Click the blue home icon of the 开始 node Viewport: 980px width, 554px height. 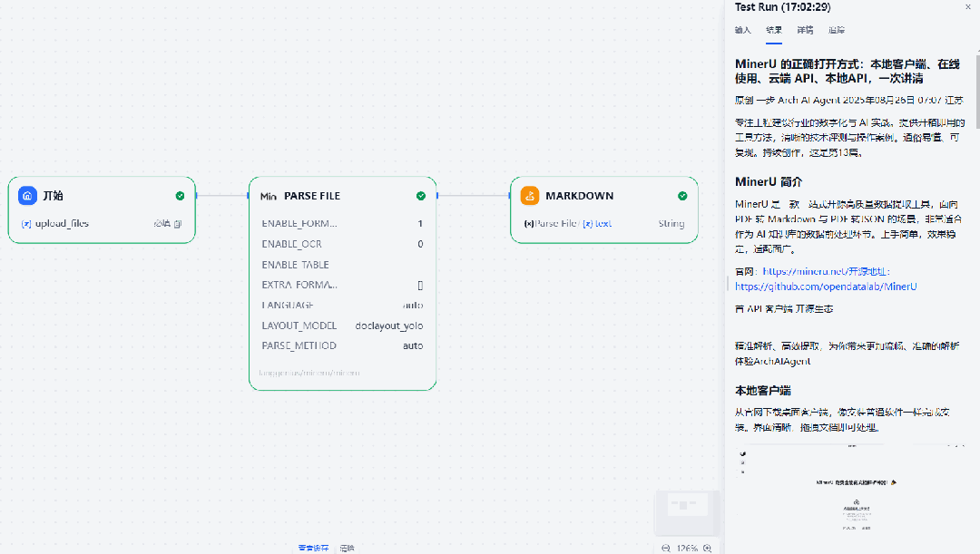tap(27, 196)
